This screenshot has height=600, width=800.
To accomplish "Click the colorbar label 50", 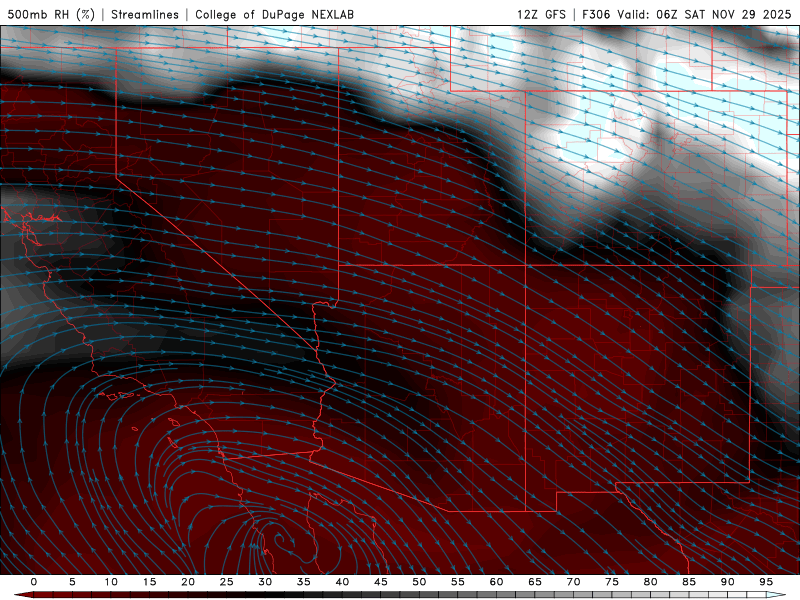I will click(419, 582).
